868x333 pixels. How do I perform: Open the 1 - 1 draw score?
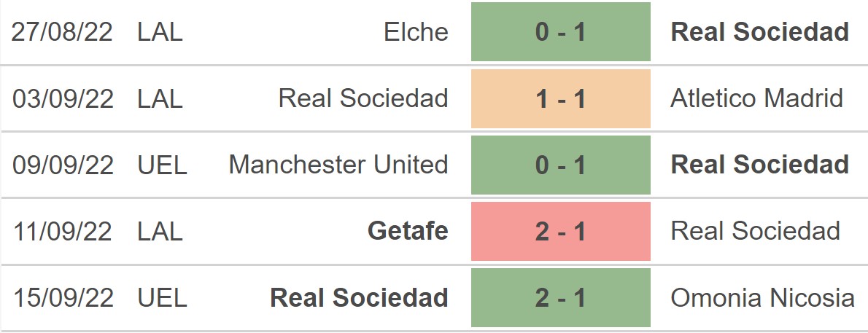(x=560, y=98)
